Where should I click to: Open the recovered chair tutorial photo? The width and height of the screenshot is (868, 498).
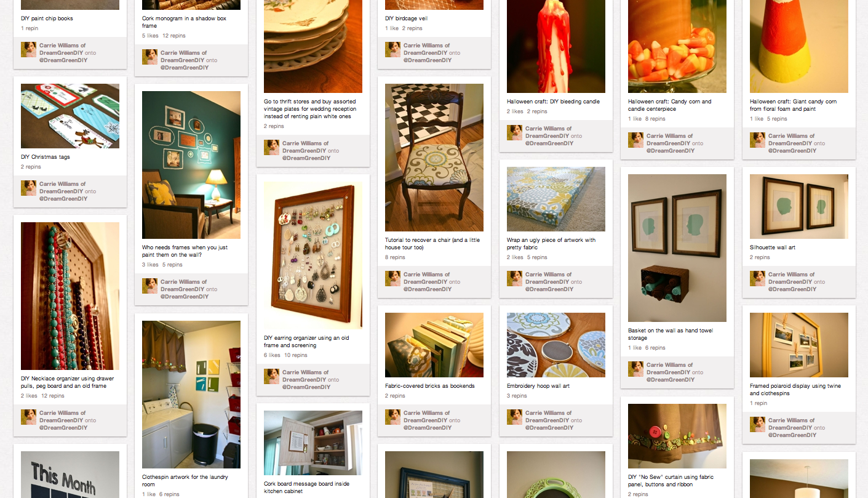[x=434, y=158]
